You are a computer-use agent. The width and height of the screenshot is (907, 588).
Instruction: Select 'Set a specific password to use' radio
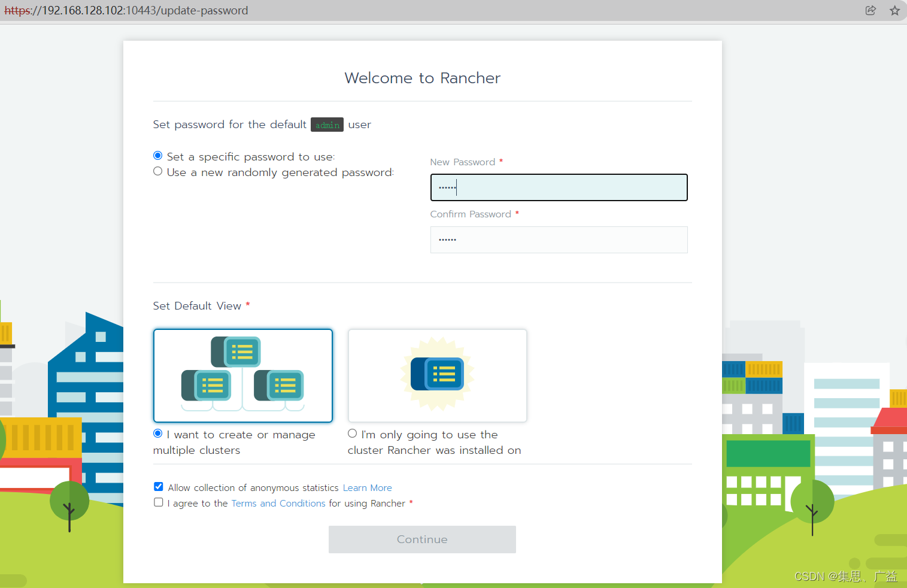coord(158,156)
